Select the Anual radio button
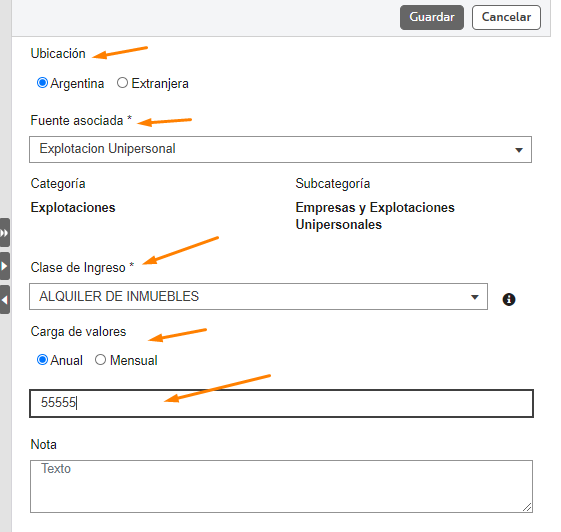The height and width of the screenshot is (532, 561). tap(42, 360)
